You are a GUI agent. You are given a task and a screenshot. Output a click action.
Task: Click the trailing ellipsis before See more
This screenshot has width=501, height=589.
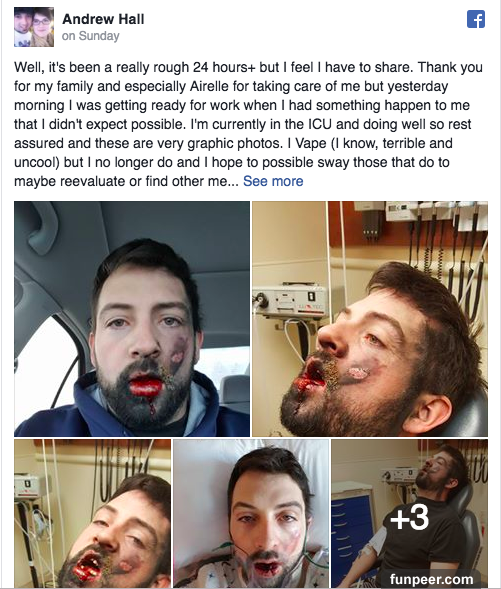233,182
